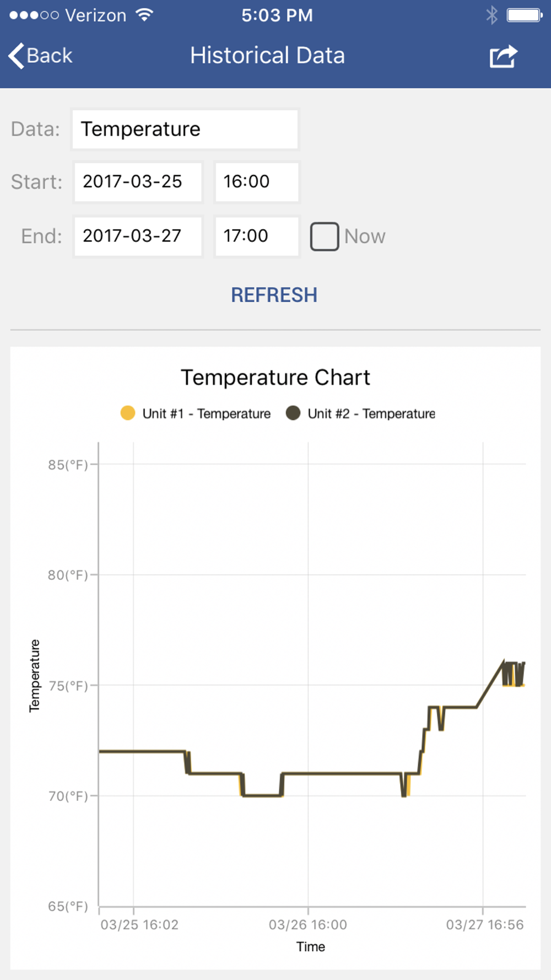This screenshot has height=980, width=551.
Task: Toggle the Now checkbox
Action: pyautogui.click(x=325, y=236)
